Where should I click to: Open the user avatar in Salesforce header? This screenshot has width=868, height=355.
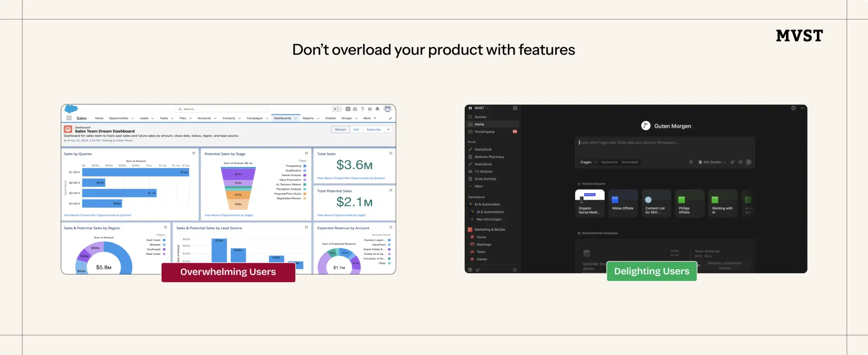pyautogui.click(x=388, y=109)
